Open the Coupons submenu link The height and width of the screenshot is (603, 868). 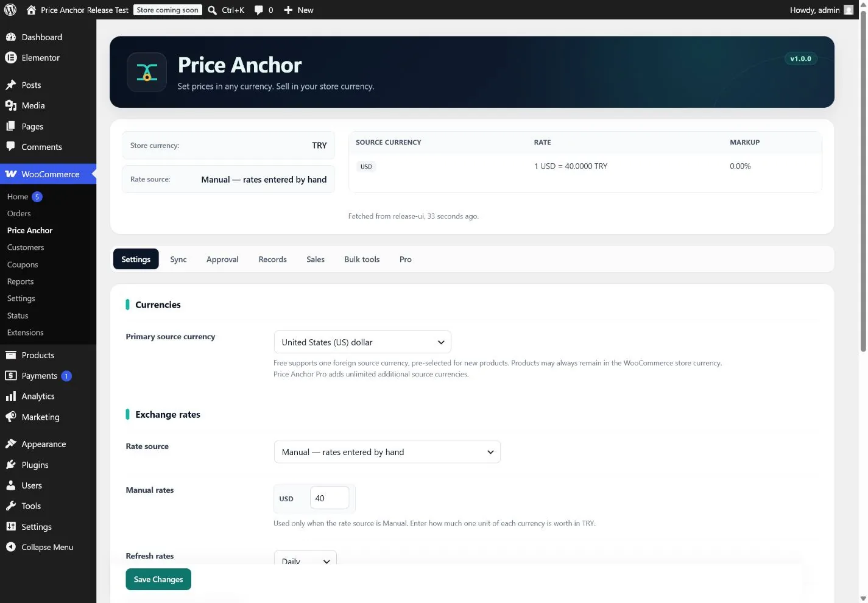pyautogui.click(x=23, y=264)
